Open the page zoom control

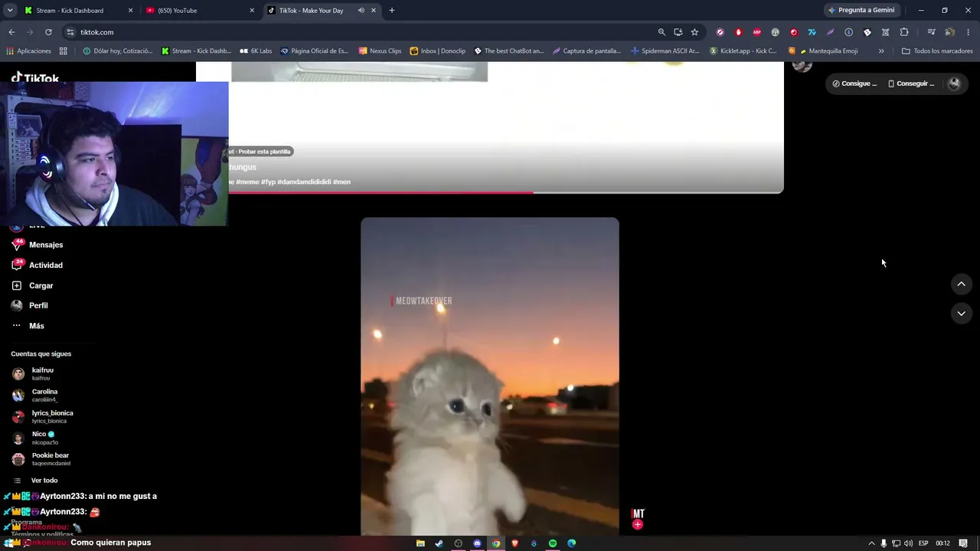pos(661,32)
